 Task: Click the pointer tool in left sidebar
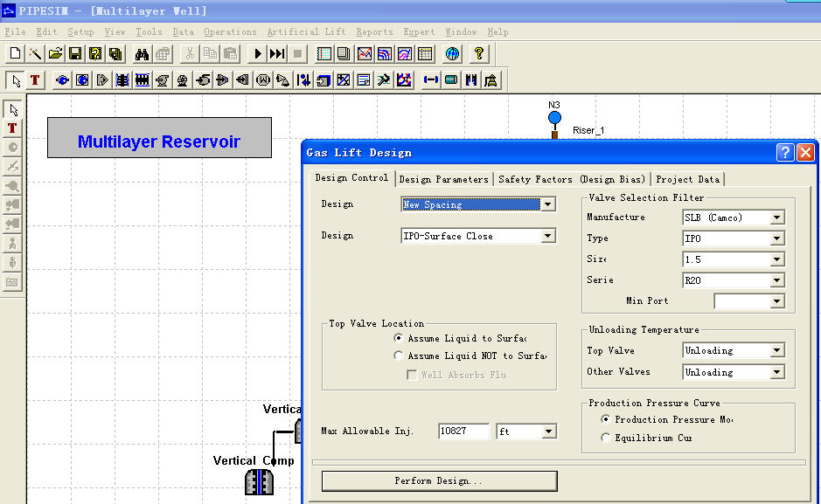[x=12, y=109]
